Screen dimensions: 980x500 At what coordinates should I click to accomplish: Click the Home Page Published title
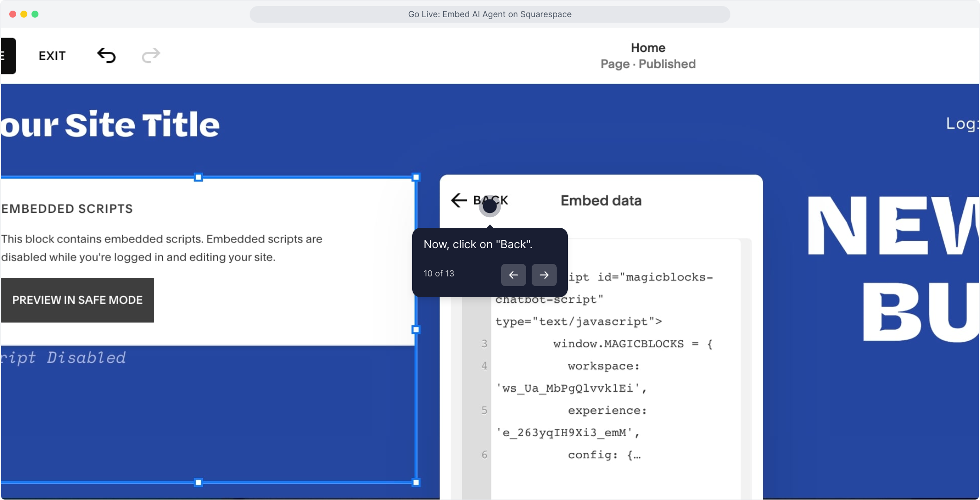647,56
